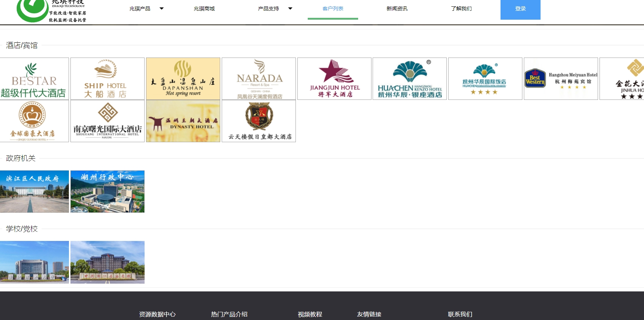The width and height of the screenshot is (644, 320).
Task: Expand the arrow next to 兆琪产品
Action: pos(162,9)
